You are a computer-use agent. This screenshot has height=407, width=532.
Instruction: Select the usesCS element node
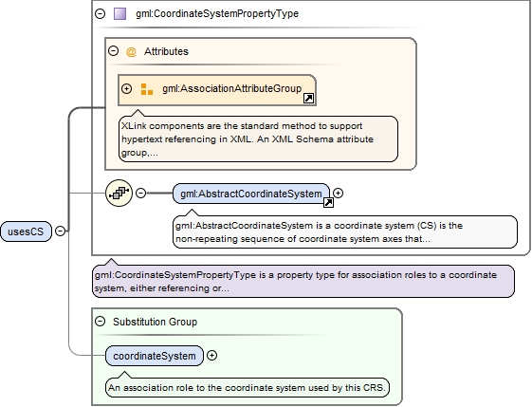click(27, 231)
